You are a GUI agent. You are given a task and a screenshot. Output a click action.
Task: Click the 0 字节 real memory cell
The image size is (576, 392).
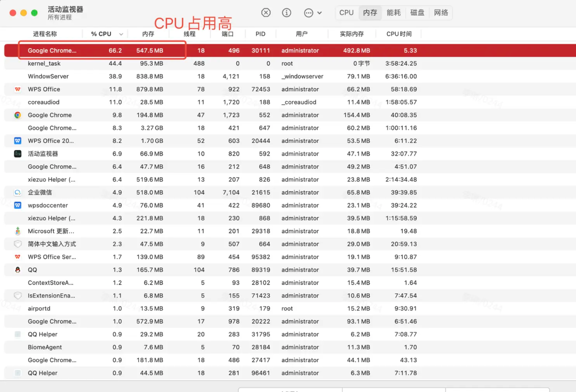click(x=362, y=63)
